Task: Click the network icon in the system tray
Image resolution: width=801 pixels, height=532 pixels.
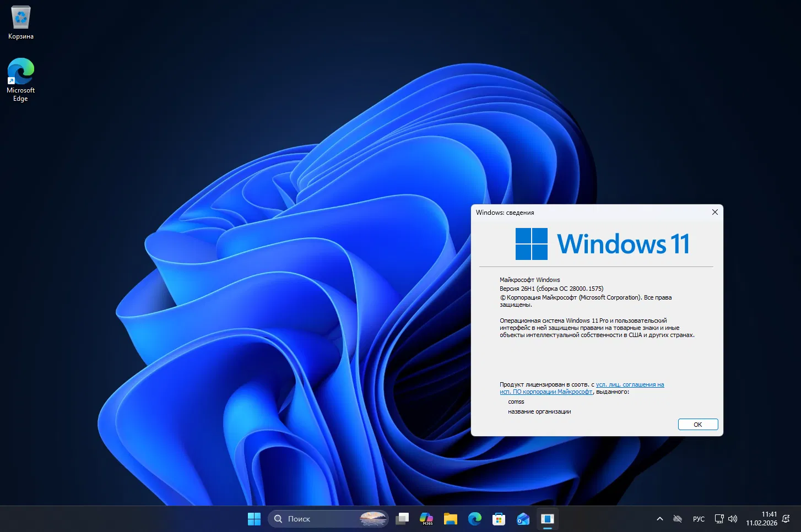Action: click(x=719, y=518)
